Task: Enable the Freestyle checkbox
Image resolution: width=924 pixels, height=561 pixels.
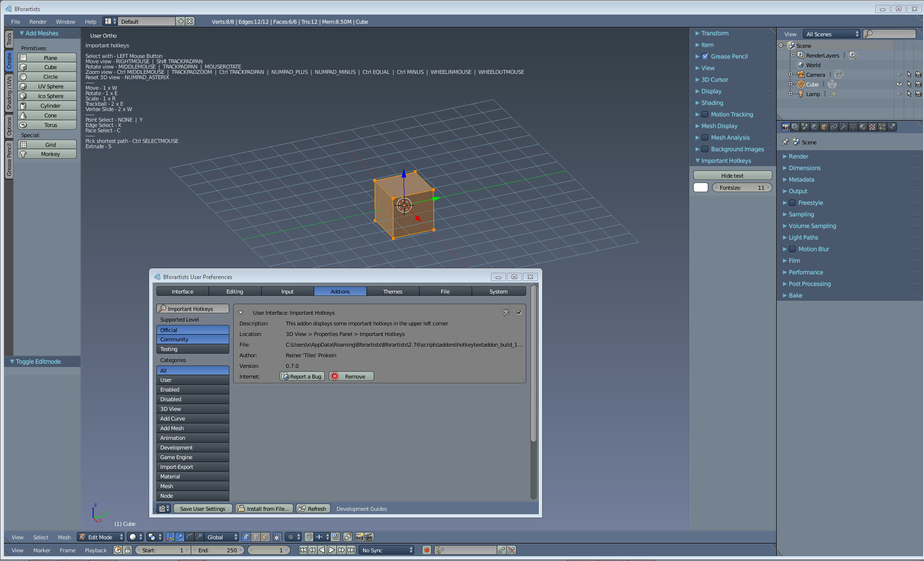Action: pyautogui.click(x=792, y=203)
